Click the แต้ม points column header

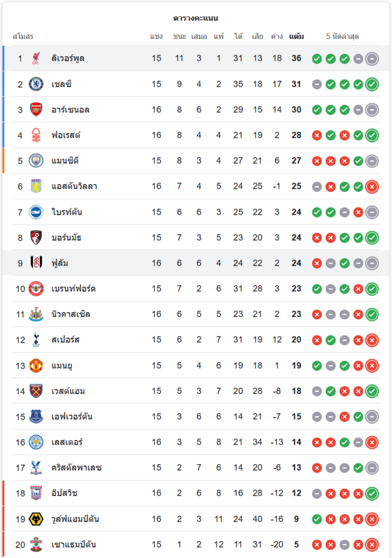pyautogui.click(x=296, y=37)
